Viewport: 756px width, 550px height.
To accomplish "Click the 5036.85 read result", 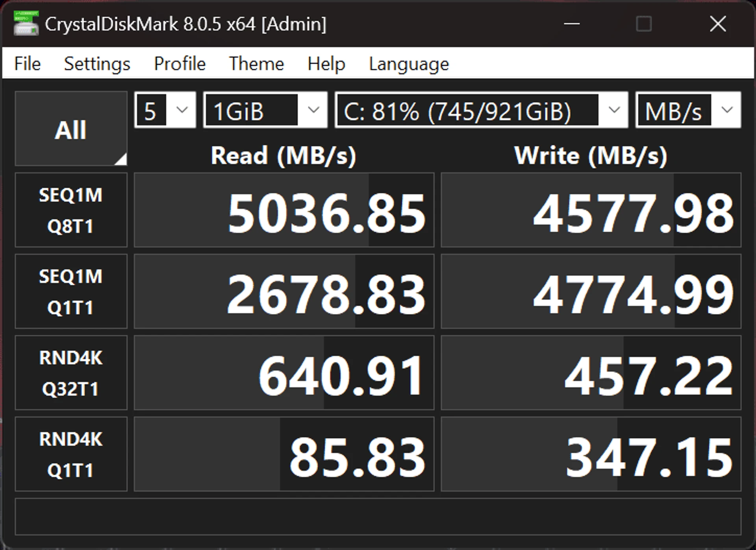I will [284, 210].
